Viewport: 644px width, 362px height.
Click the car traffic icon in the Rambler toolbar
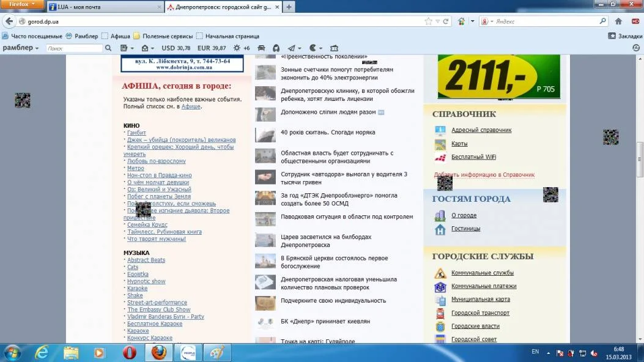click(x=261, y=48)
